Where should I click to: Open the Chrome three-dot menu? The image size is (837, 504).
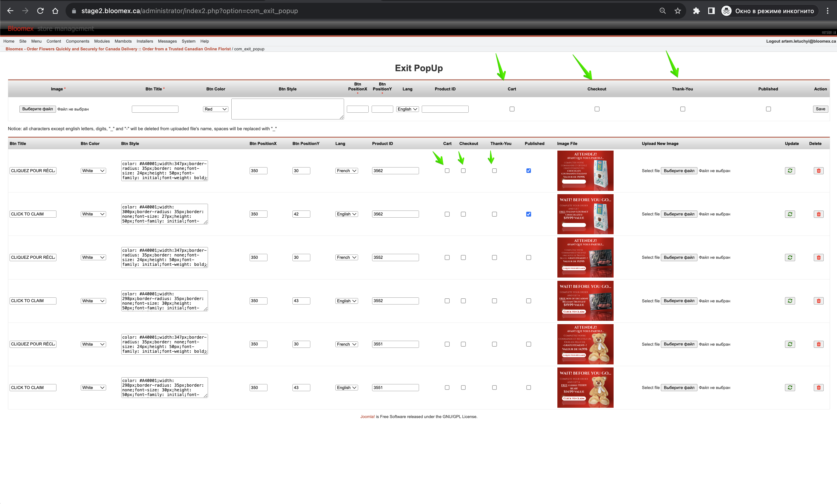click(827, 11)
